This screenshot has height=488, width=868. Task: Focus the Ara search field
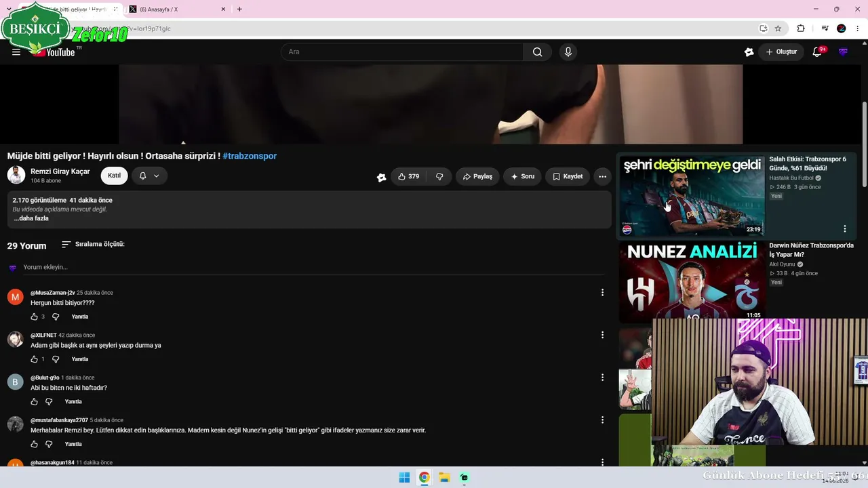pos(402,52)
